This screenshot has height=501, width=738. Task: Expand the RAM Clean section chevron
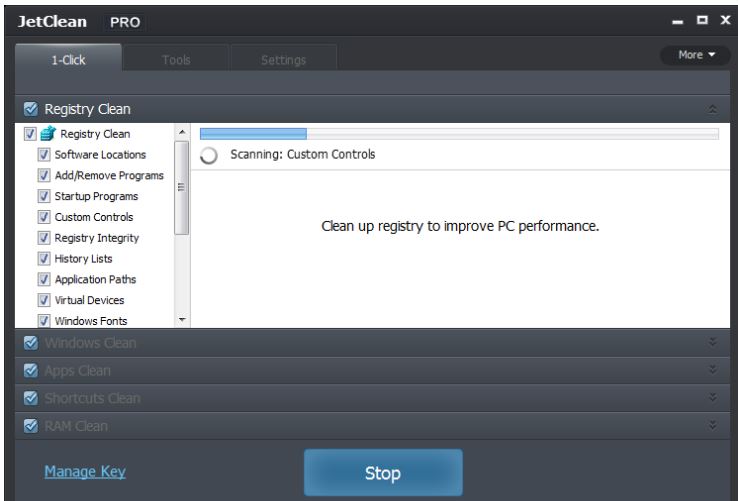[713, 425]
